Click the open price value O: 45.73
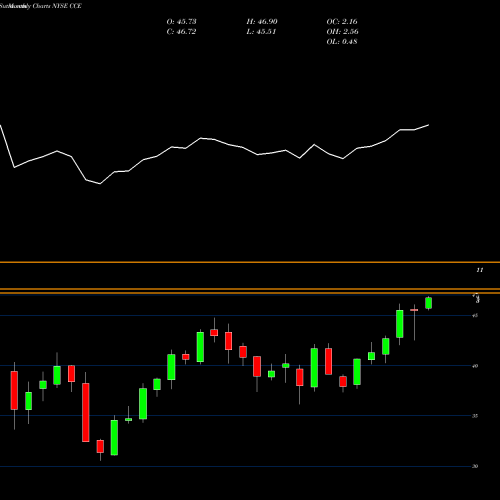The width and height of the screenshot is (500, 500). click(x=181, y=22)
